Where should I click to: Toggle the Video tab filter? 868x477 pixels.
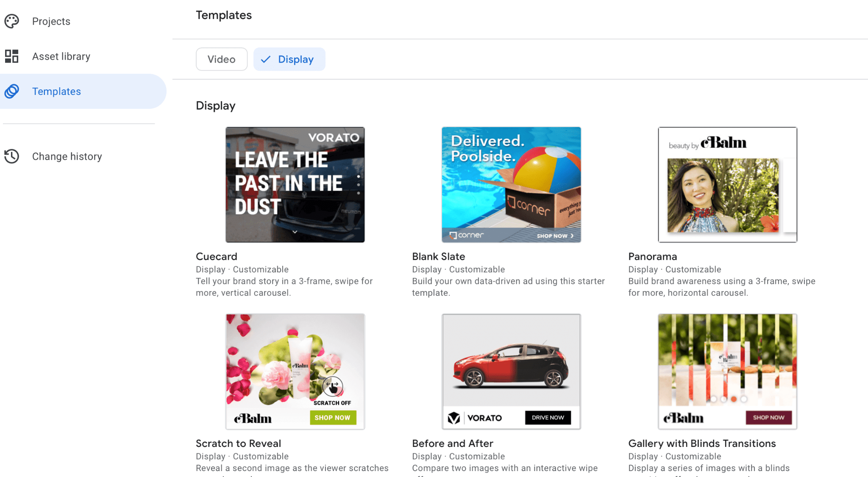(x=222, y=59)
